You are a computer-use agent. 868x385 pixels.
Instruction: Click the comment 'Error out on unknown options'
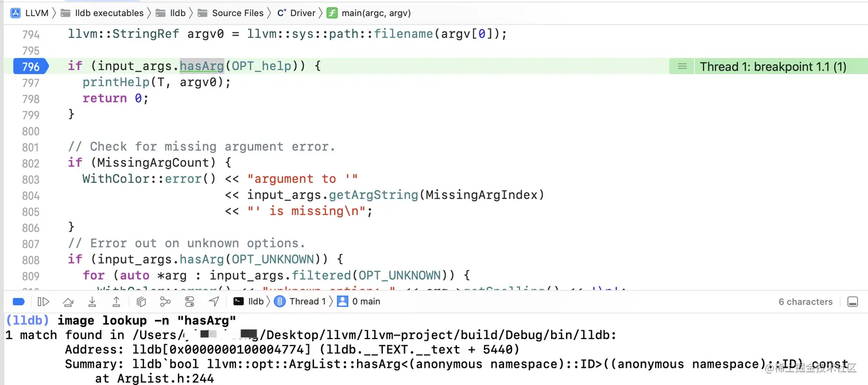click(187, 243)
